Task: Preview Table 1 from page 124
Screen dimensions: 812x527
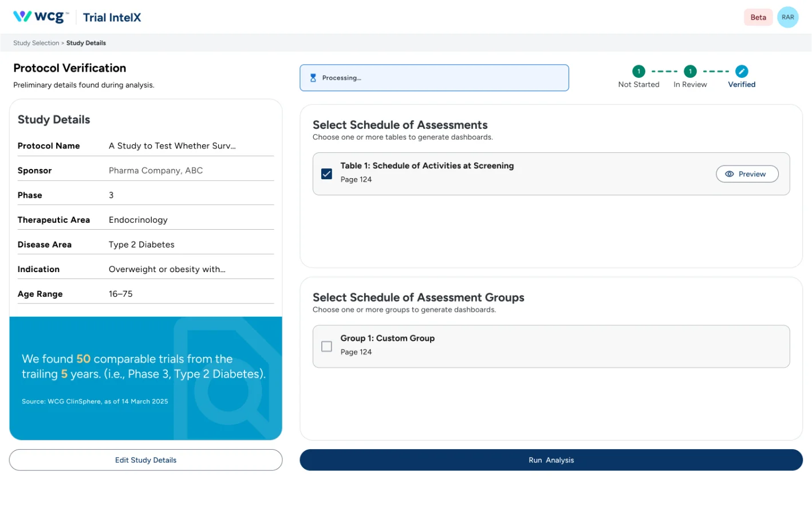Action: click(x=747, y=174)
